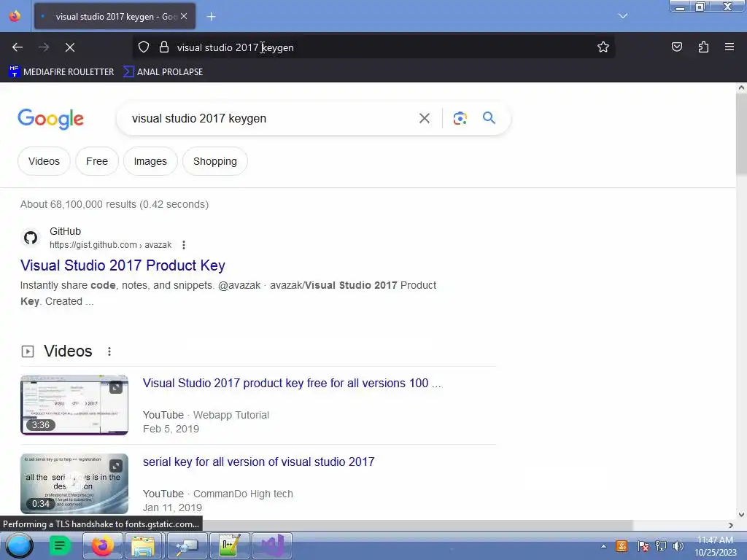Viewport: 747px width, 560px height.
Task: Go back to the previous page
Action: click(18, 47)
